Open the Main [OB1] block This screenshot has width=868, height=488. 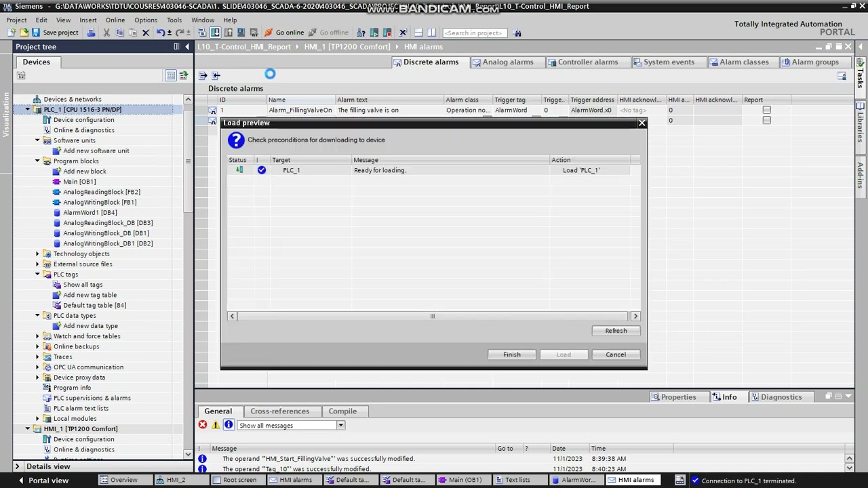coord(79,182)
